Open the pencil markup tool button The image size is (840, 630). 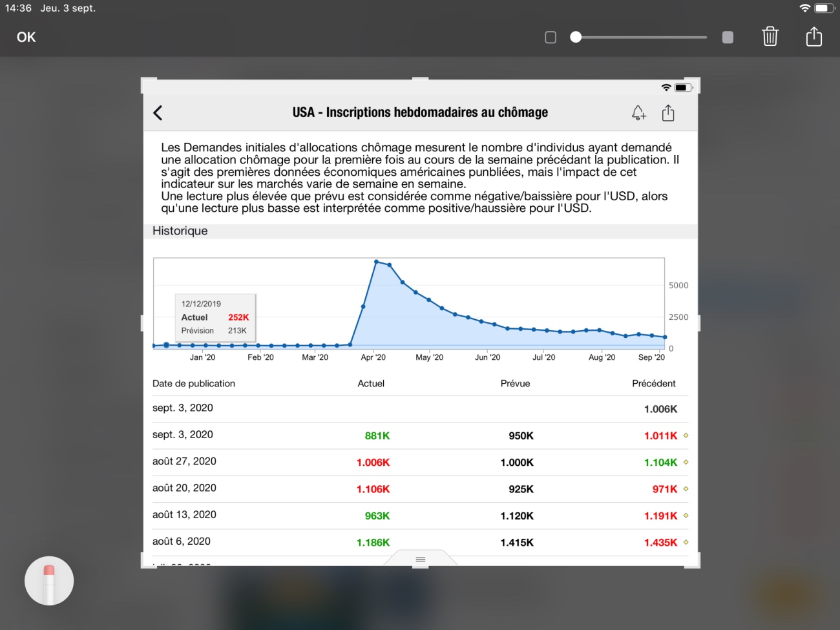click(x=49, y=580)
